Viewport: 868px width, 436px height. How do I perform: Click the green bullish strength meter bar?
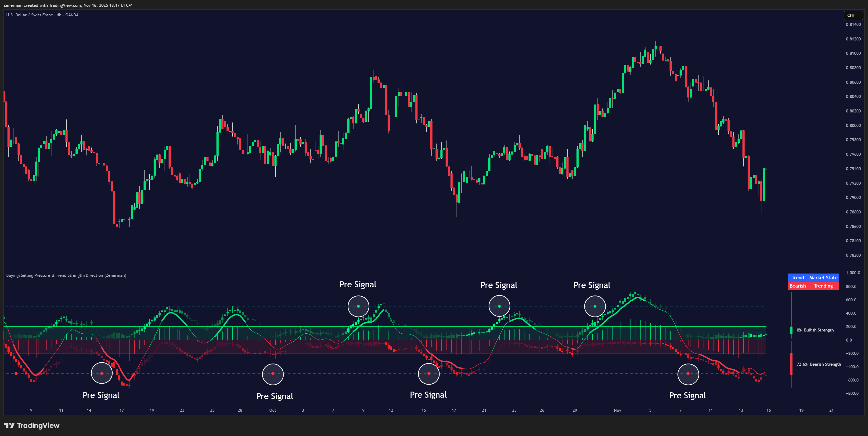click(x=791, y=330)
